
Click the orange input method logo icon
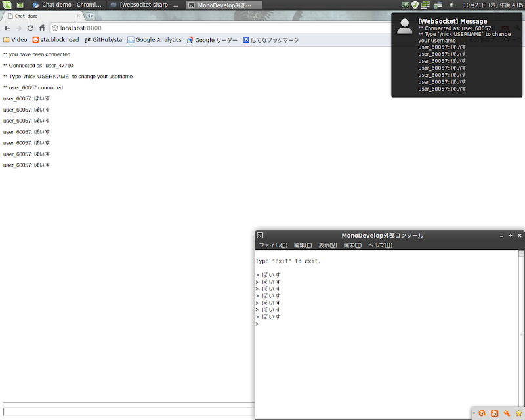(482, 413)
